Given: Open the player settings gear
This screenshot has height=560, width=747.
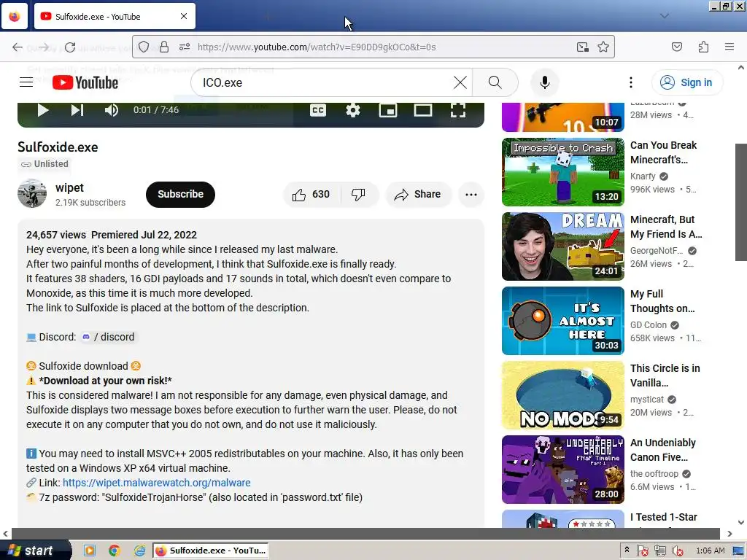Looking at the screenshot, I should click(353, 111).
